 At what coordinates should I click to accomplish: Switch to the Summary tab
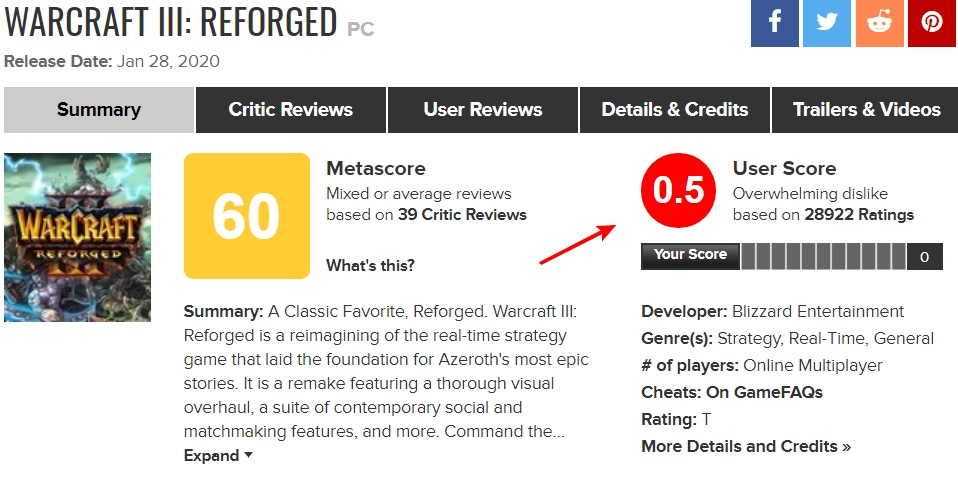[x=99, y=110]
